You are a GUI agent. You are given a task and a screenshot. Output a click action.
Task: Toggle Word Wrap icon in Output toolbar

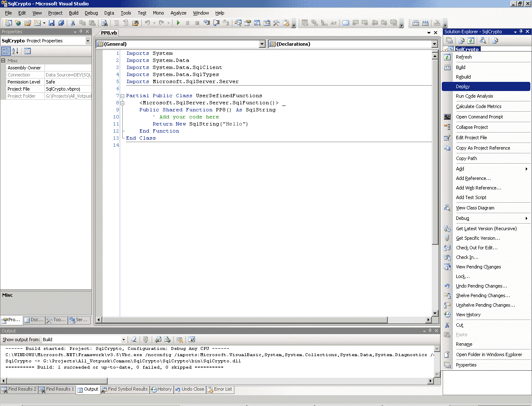pos(192,340)
